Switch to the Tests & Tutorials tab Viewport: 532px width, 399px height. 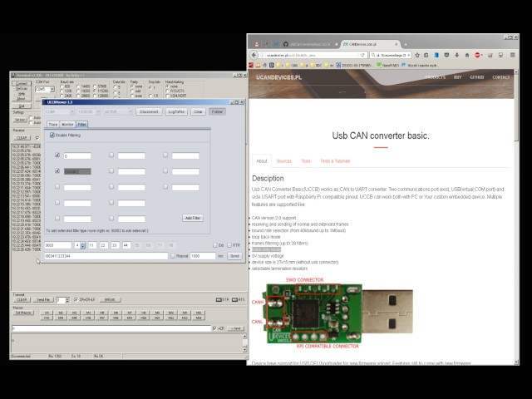(335, 160)
